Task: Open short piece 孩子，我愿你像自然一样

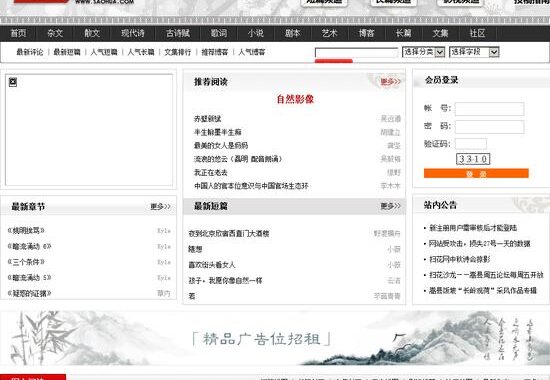Action: coord(225,281)
